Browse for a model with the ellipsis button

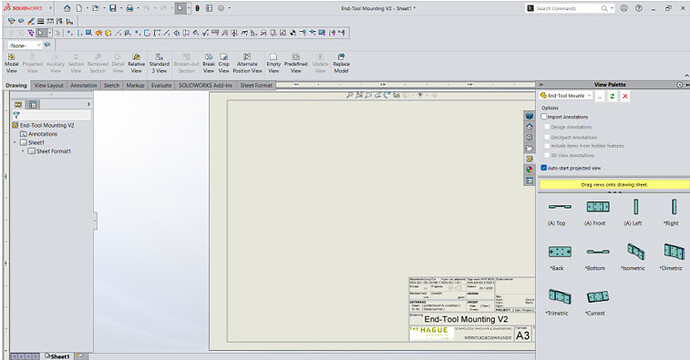[599, 96]
